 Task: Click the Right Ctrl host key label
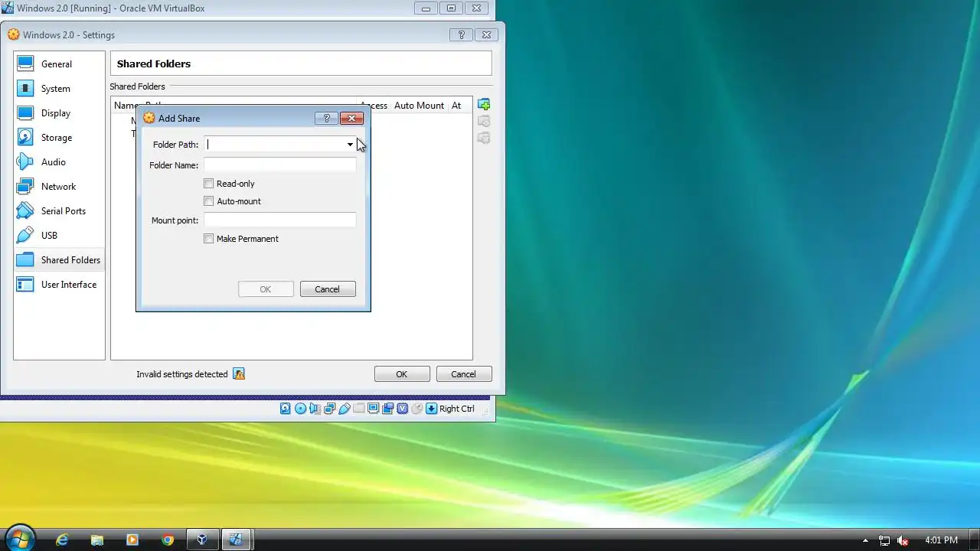[x=457, y=409]
